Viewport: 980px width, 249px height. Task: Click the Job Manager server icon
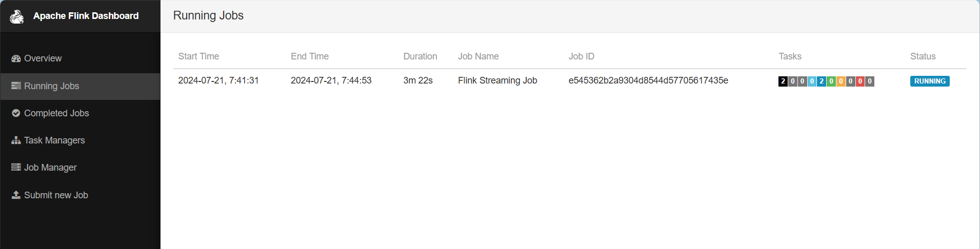click(16, 168)
